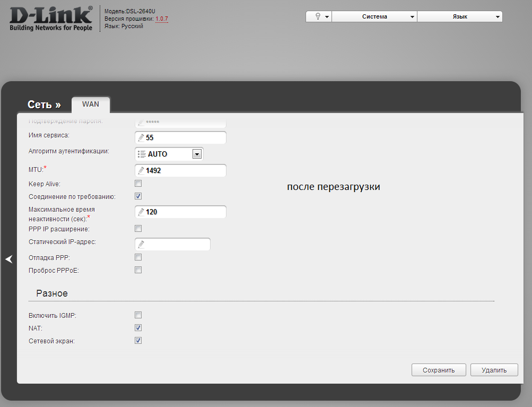This screenshot has width=532, height=407.
Task: Open Алгоритм аутентификации AUTO dropdown
Action: click(169, 154)
